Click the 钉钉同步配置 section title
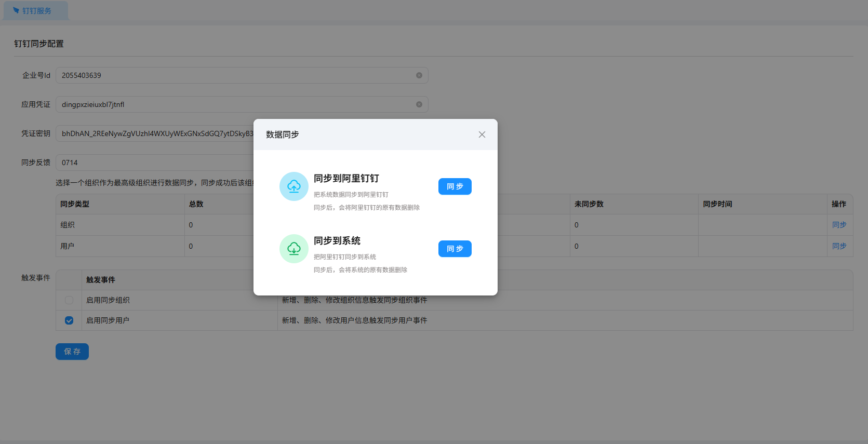This screenshot has width=868, height=444. click(39, 44)
